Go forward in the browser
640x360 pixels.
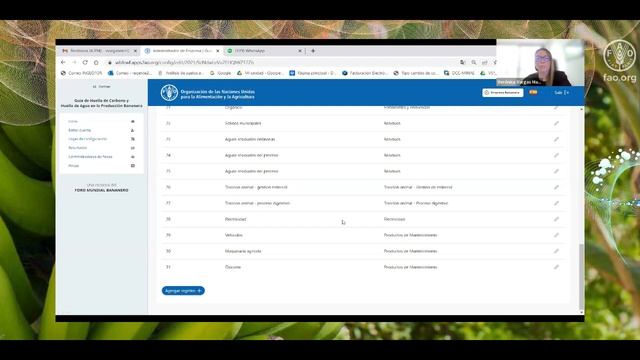pos(74,62)
